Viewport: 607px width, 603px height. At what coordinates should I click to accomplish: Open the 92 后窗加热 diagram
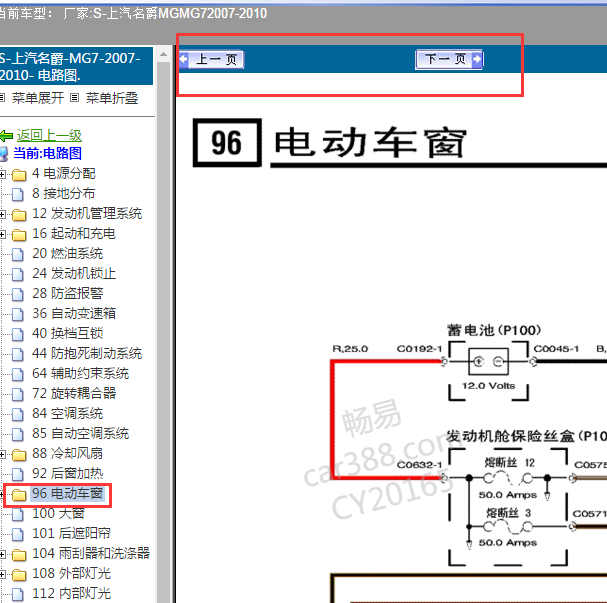point(67,473)
